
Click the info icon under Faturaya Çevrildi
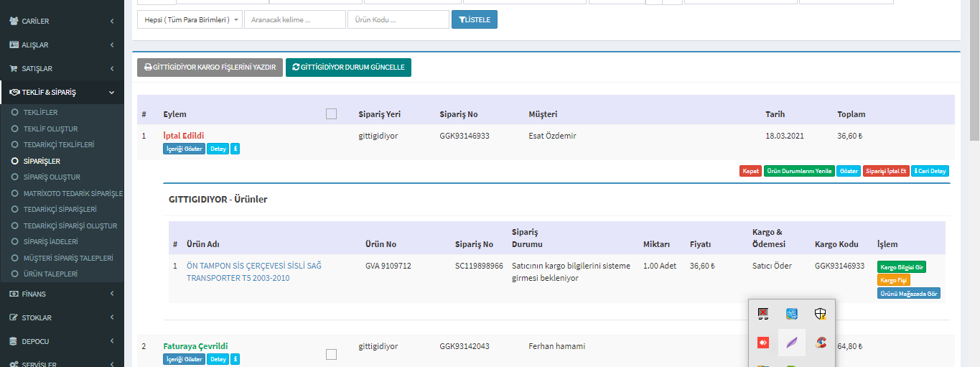click(235, 359)
